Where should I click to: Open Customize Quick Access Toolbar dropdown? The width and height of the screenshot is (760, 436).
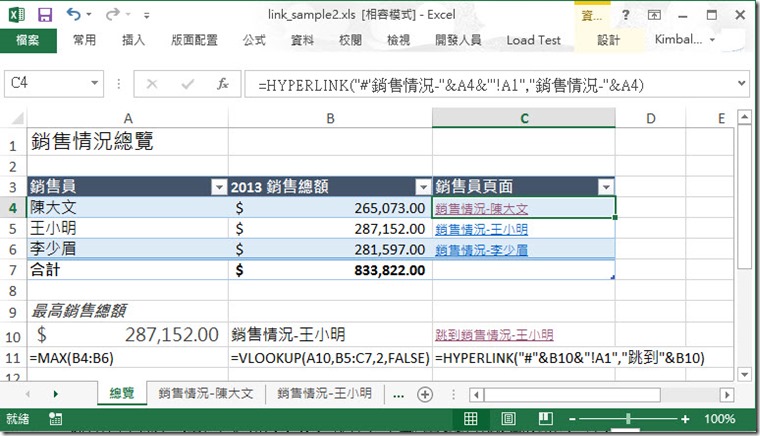146,16
